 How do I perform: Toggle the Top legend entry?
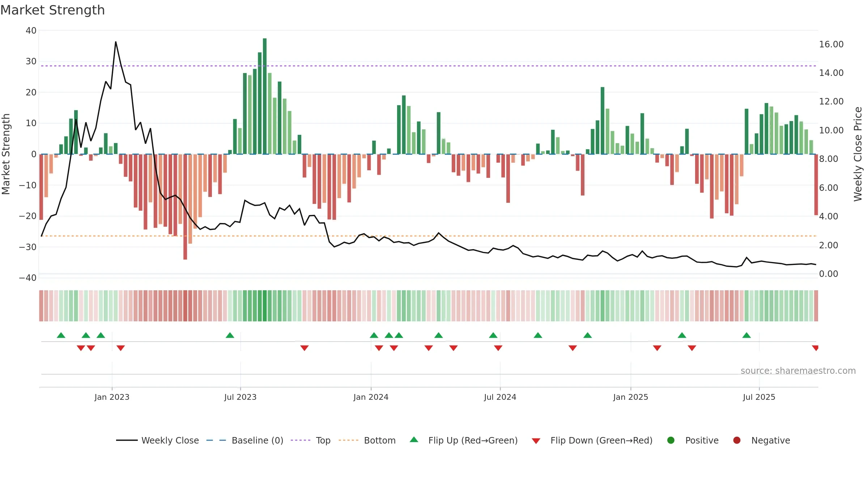(310, 440)
